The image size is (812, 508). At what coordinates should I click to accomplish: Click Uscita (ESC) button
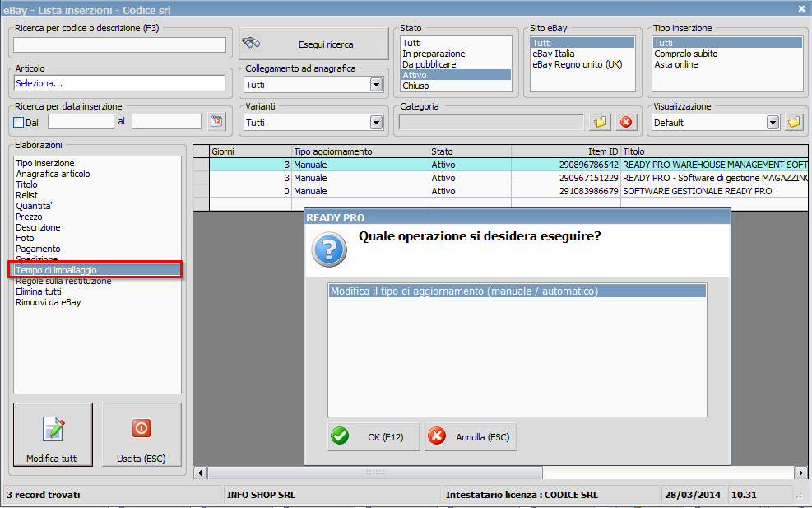142,435
